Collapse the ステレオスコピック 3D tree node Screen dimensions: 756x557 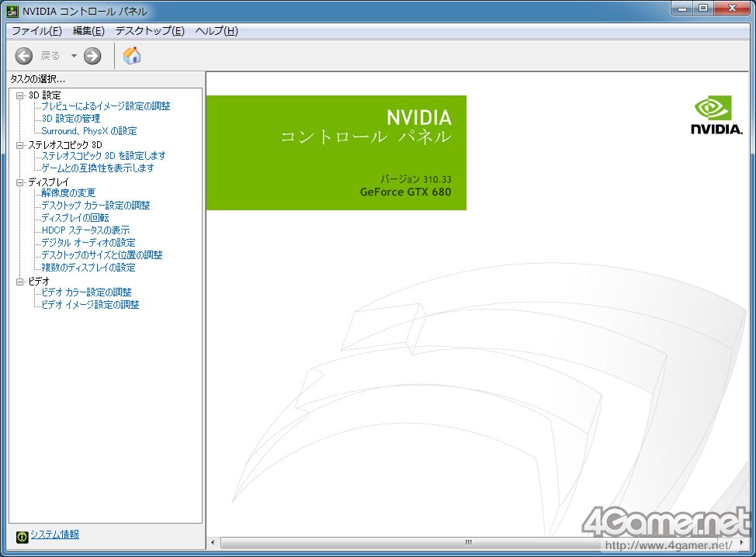[19, 145]
